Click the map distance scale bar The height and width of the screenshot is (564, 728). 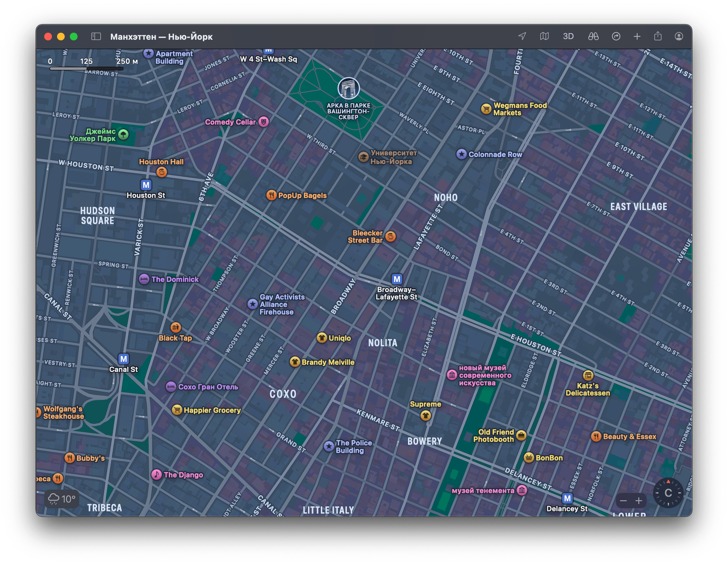point(87,68)
